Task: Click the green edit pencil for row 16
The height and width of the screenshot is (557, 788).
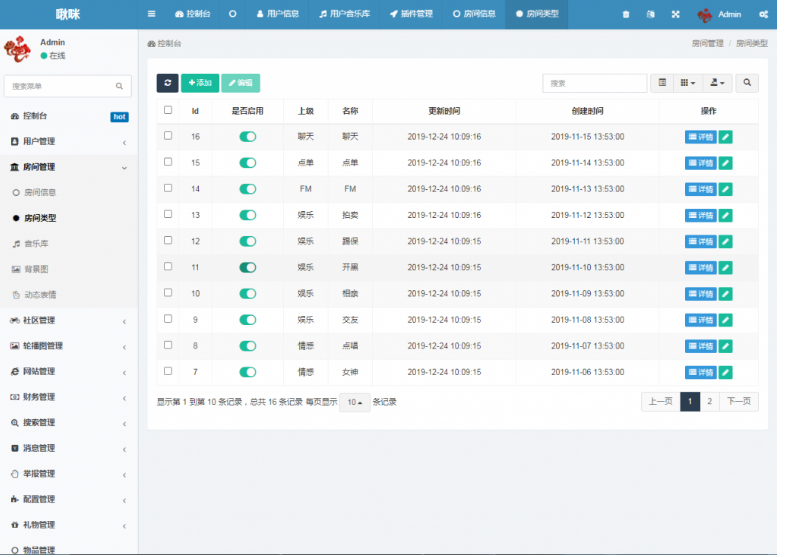Action: [725, 137]
